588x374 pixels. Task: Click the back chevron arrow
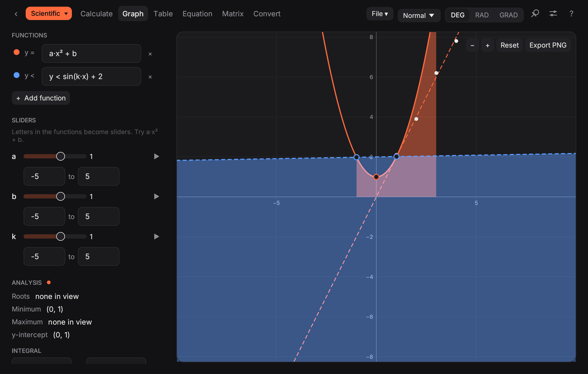(16, 14)
